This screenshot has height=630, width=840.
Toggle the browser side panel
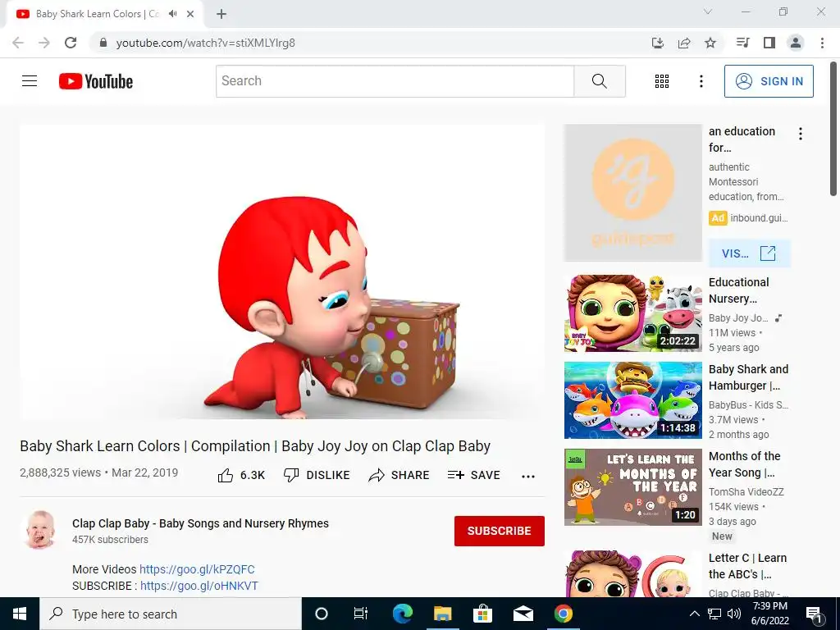click(769, 43)
